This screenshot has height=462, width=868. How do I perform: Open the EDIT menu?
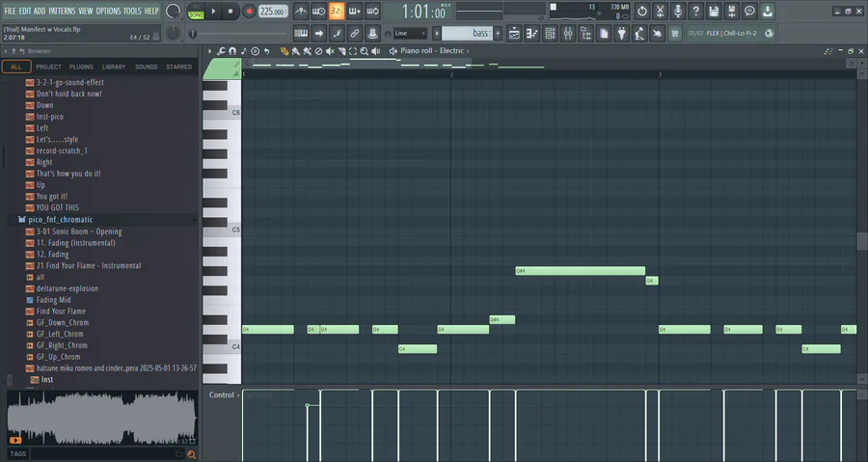25,11
